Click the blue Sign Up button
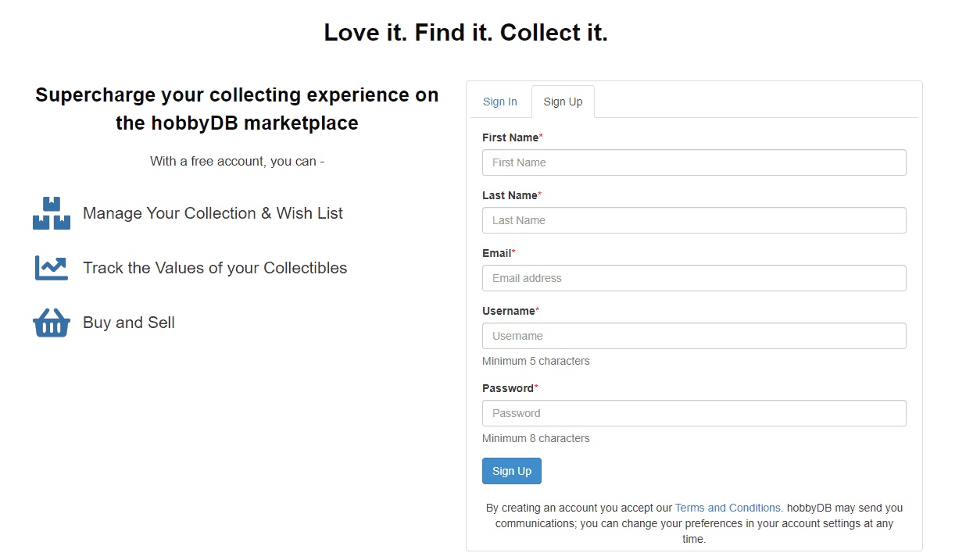Viewport: 973px width, 560px height. click(512, 470)
